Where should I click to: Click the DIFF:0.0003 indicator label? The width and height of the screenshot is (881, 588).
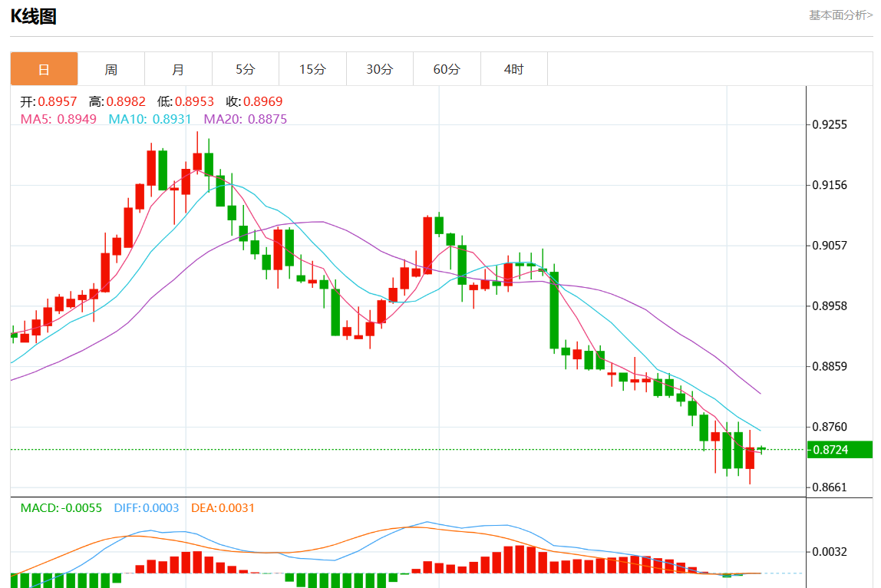click(146, 508)
